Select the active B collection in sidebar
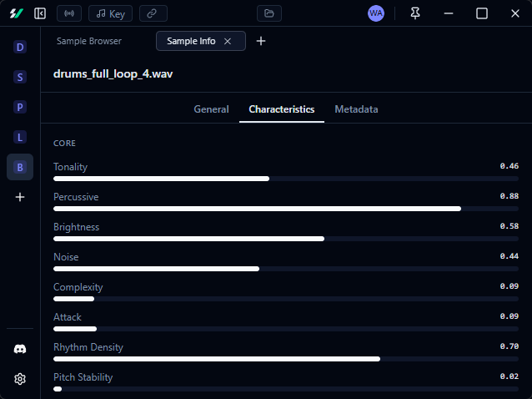Image resolution: width=532 pixels, height=399 pixels. (20, 167)
